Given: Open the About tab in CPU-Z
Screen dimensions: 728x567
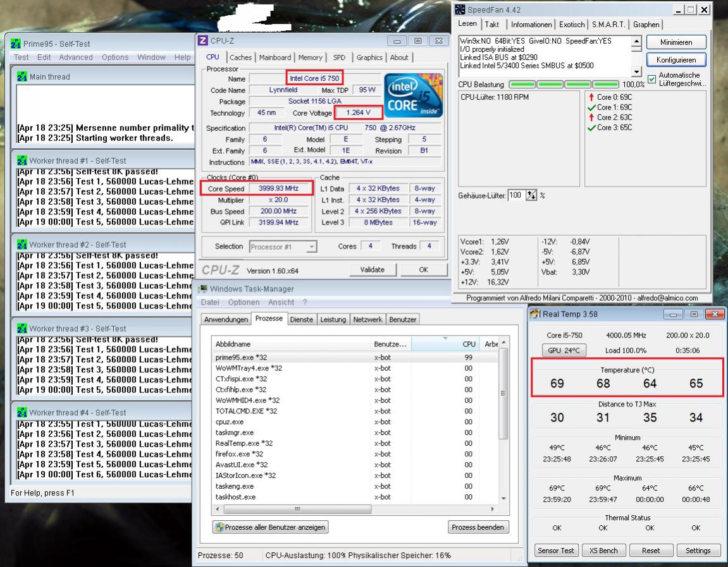Looking at the screenshot, I should (399, 58).
